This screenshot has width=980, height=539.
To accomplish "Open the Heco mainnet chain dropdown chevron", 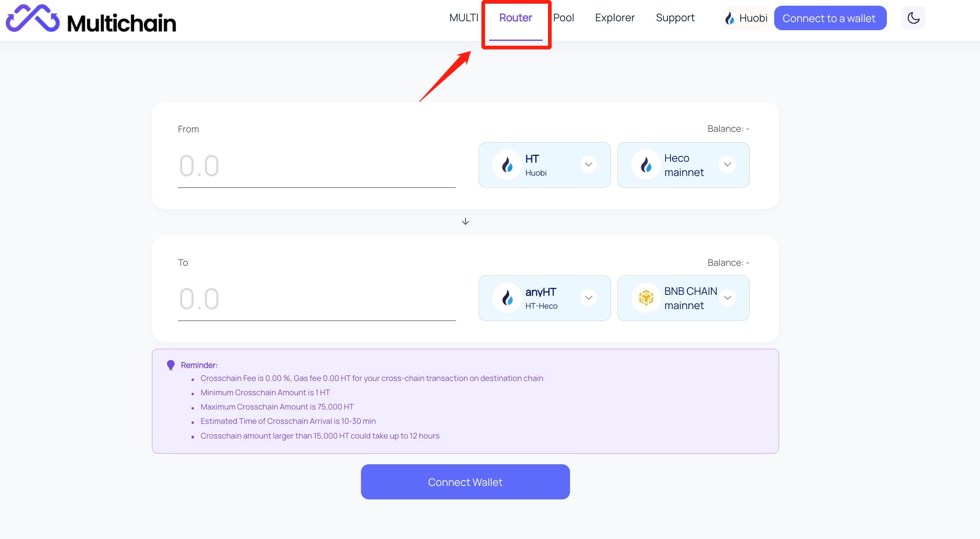I will (x=727, y=165).
